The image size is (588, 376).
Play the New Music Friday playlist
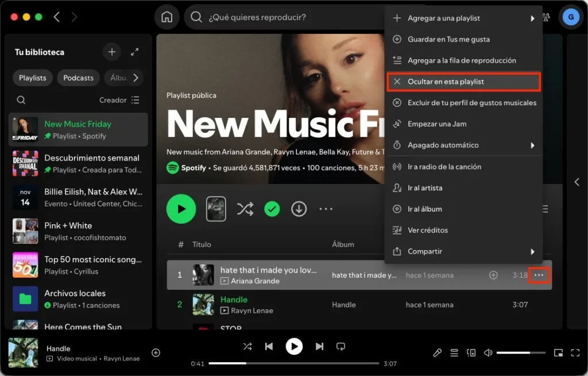[x=181, y=209]
